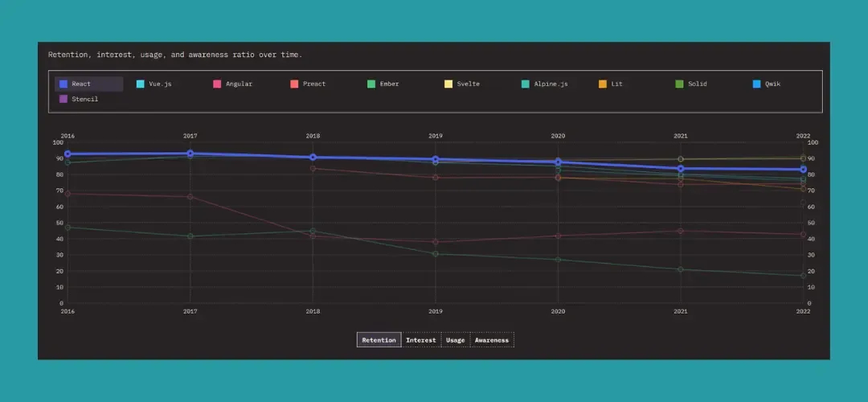Click React's 2019 data point on chart
The width and height of the screenshot is (868, 402).
point(436,160)
